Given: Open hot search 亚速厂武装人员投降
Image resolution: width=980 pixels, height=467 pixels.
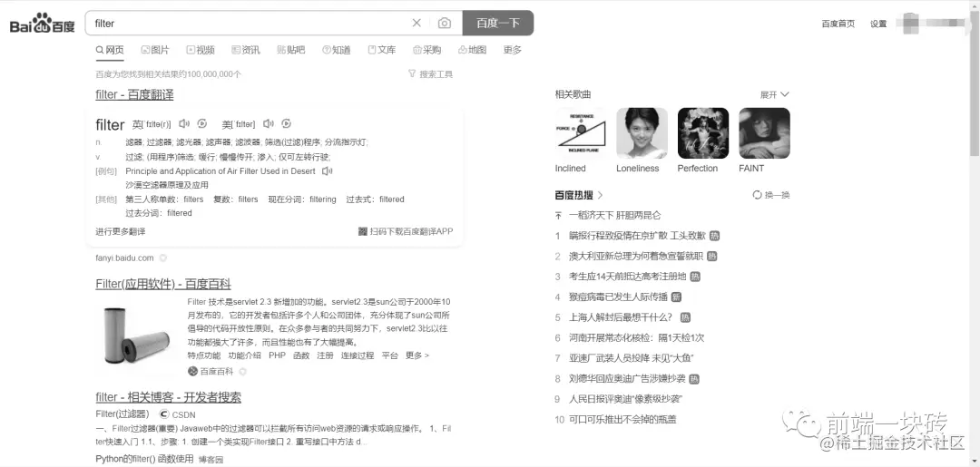Looking at the screenshot, I should coord(632,358).
